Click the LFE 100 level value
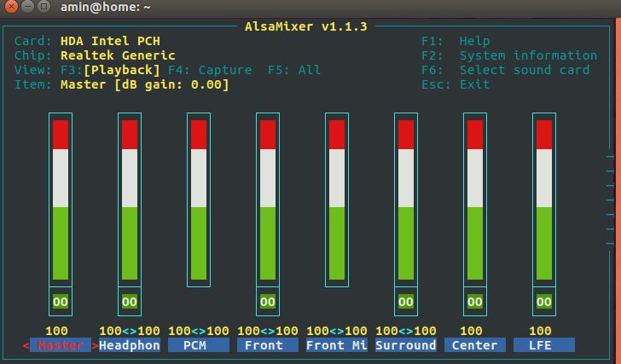The image size is (621, 364). (x=540, y=331)
